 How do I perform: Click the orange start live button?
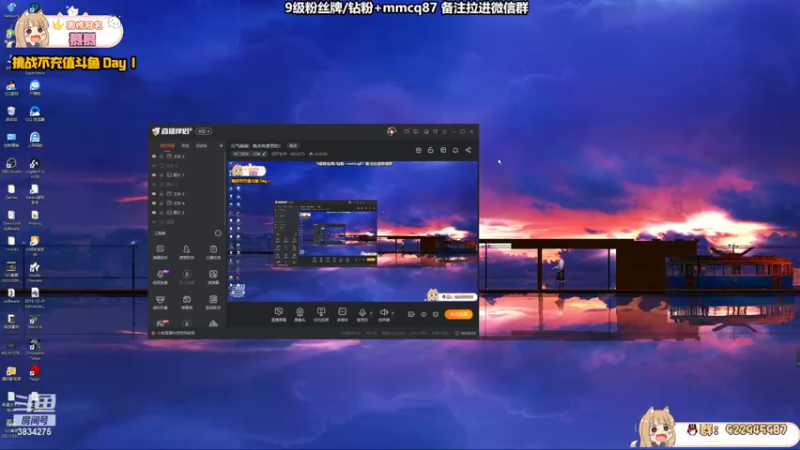click(x=459, y=314)
